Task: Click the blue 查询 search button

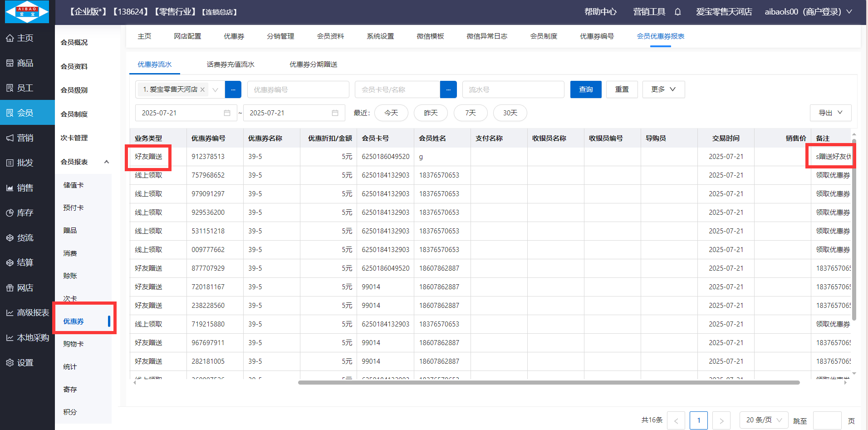Action: 585,89
